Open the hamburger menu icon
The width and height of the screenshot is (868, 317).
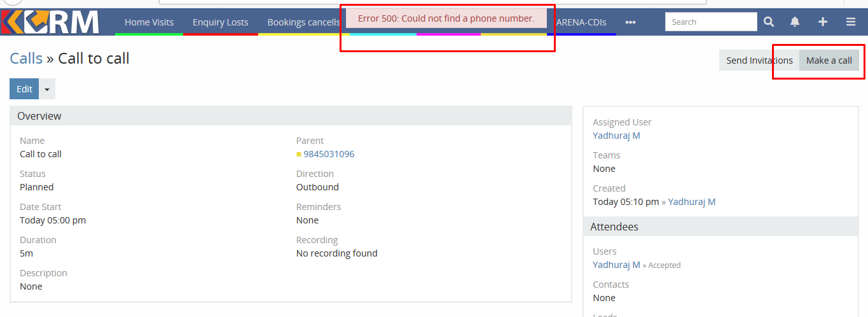[x=851, y=22]
